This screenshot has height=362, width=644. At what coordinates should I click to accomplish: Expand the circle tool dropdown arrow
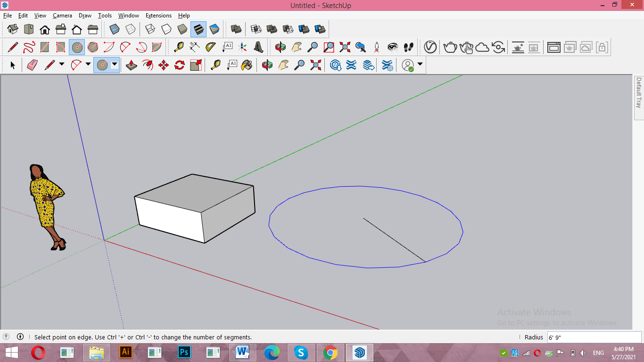tap(115, 65)
